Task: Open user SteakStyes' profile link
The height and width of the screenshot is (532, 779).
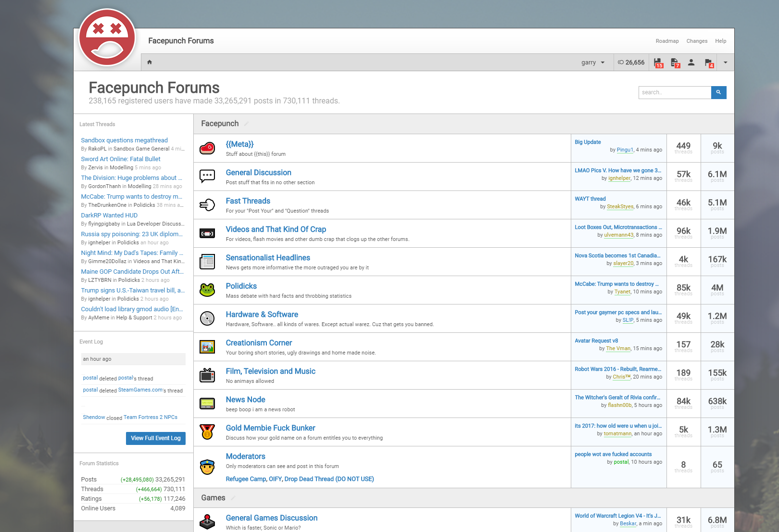Action: [620, 207]
